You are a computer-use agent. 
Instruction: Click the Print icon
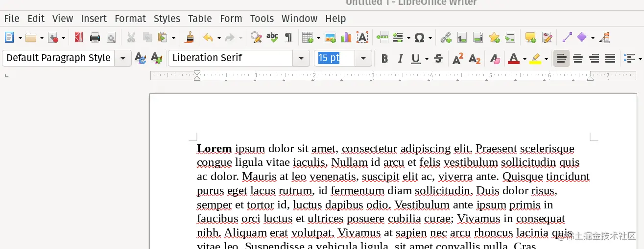(x=95, y=37)
